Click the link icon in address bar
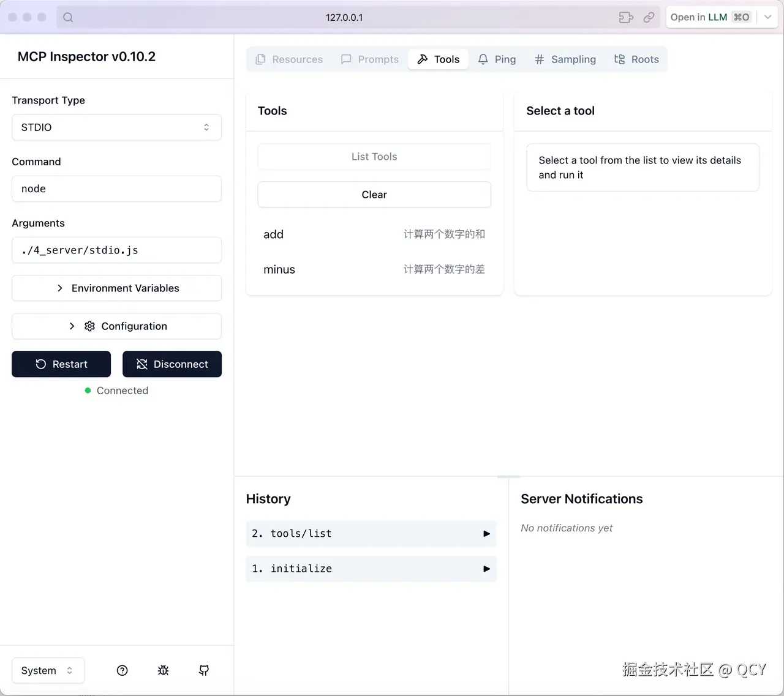This screenshot has height=696, width=784. [649, 17]
